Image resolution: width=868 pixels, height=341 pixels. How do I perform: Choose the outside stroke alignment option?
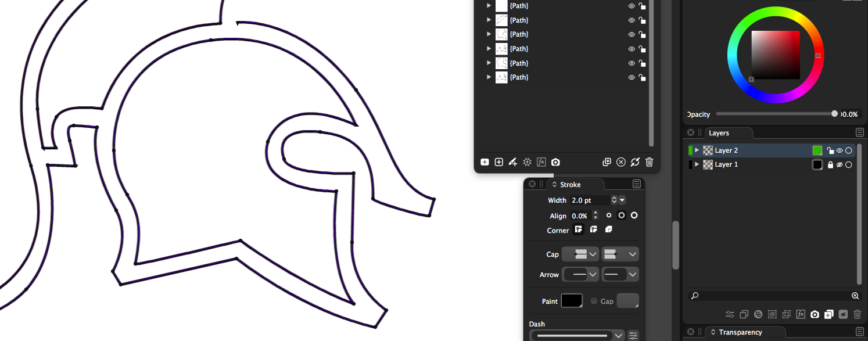coord(634,216)
